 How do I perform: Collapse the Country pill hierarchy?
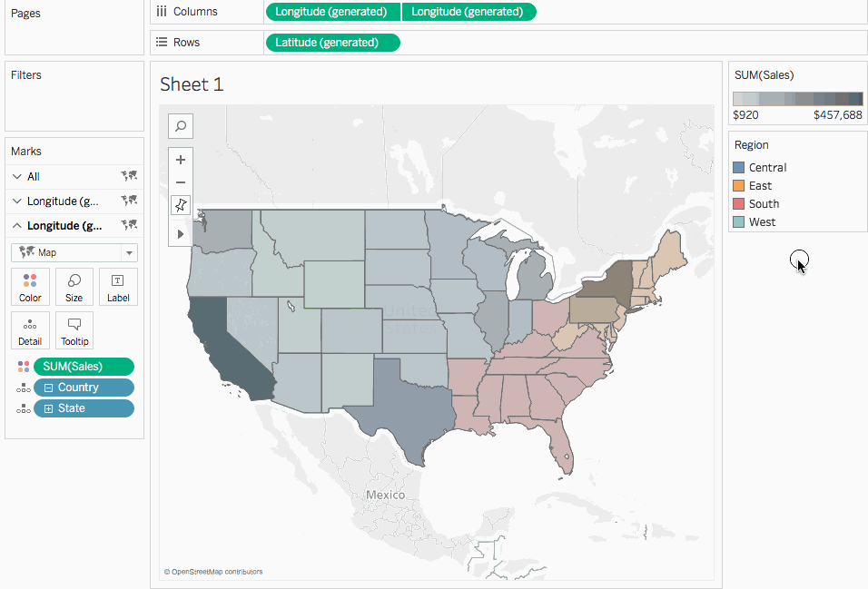coord(49,388)
